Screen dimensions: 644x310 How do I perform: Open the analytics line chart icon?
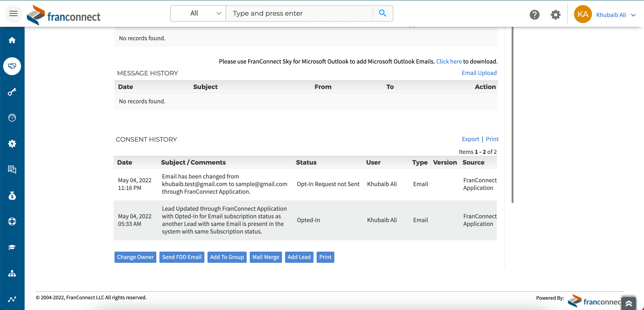click(12, 299)
